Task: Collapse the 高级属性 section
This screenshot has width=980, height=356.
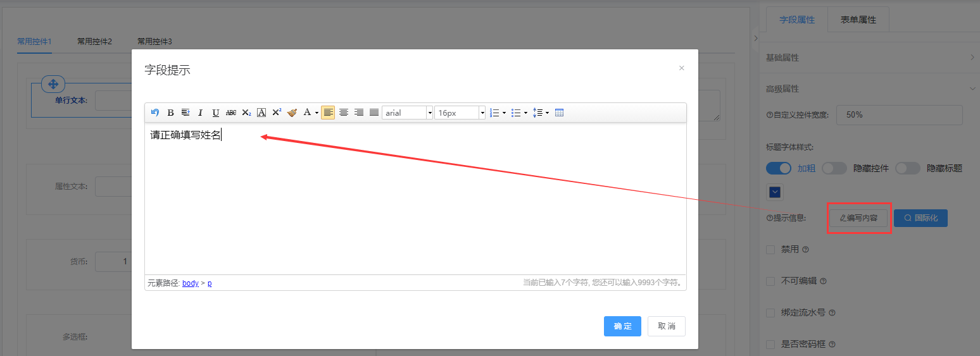Action: (870, 89)
